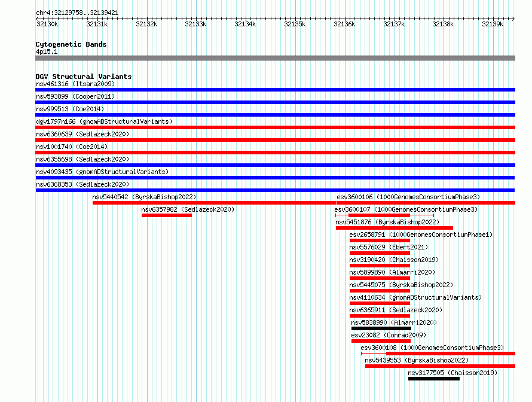Click the nsv6368353 (Sedlazeck2020) label
Image resolution: width=532 pixels, height=402 pixels.
(82, 184)
